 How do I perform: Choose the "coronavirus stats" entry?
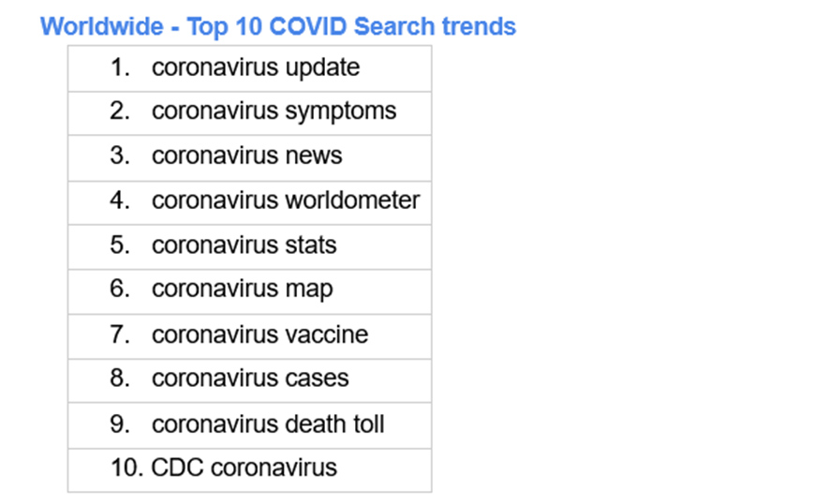tap(244, 245)
